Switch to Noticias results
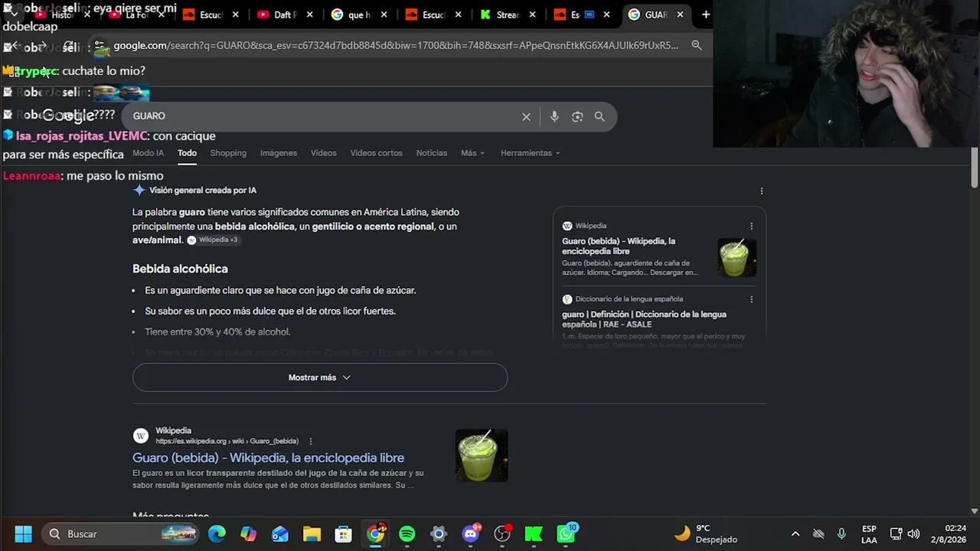The height and width of the screenshot is (551, 980). (432, 153)
